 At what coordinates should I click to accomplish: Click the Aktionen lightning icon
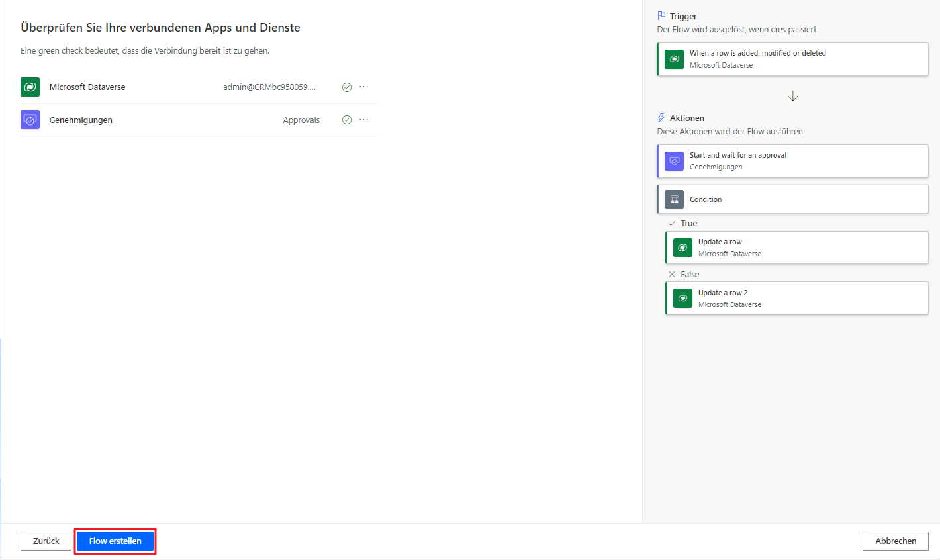coord(661,118)
